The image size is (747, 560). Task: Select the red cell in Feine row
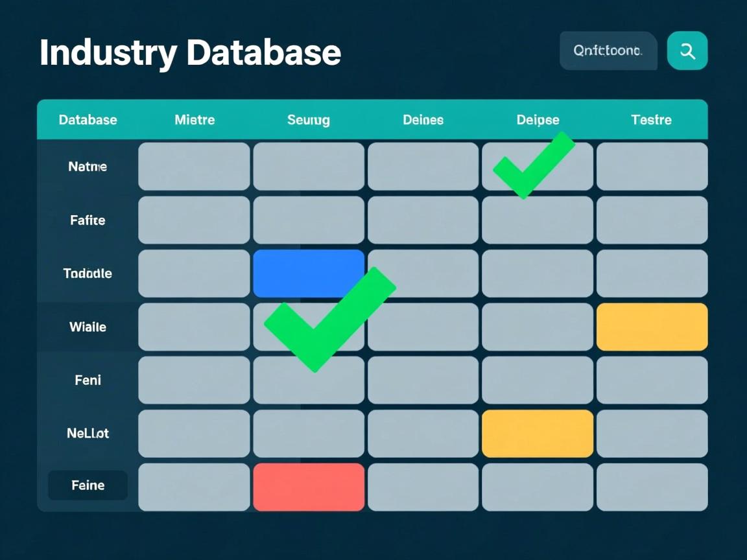coord(309,487)
